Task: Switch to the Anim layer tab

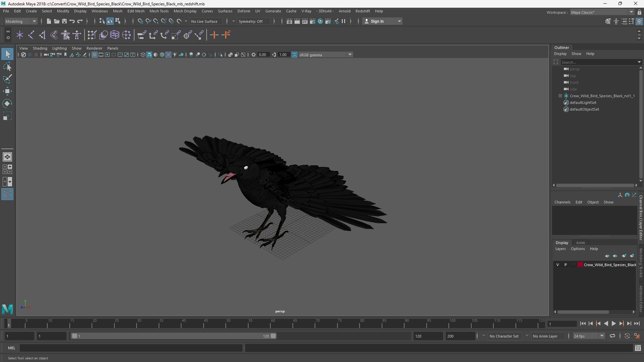Action: pos(580,243)
